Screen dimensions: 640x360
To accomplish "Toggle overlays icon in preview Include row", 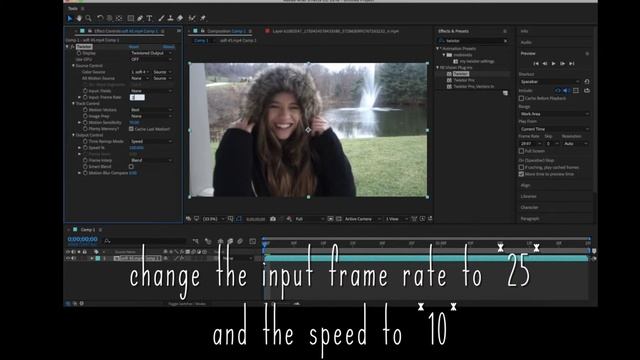I will coord(576,91).
